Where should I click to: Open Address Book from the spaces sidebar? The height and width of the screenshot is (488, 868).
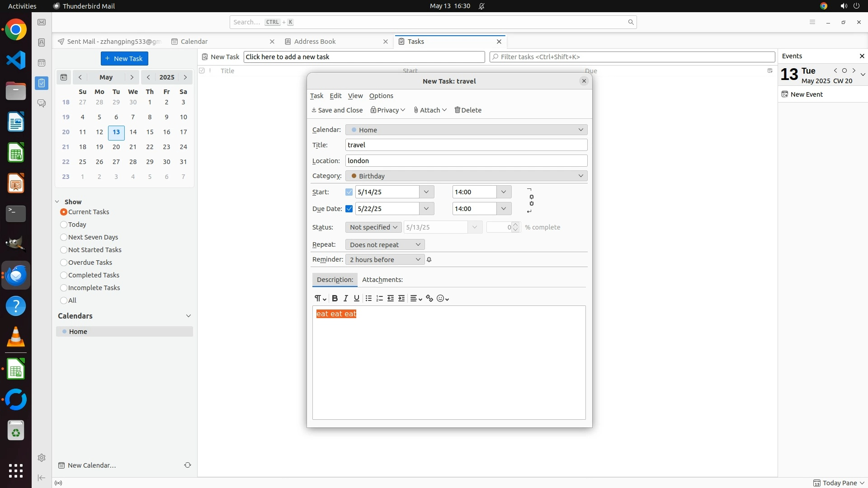tap(42, 42)
